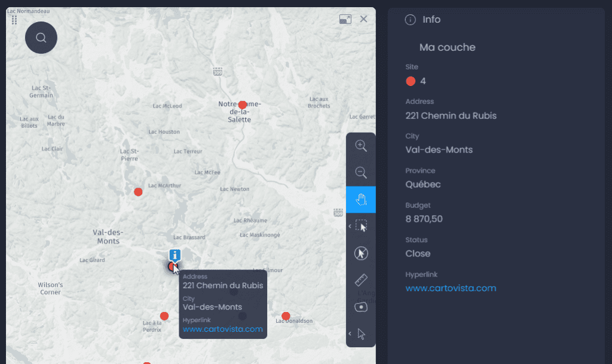Click the tooltip address 221 Chemin du Rubis
This screenshot has width=612, height=364.
tap(223, 286)
